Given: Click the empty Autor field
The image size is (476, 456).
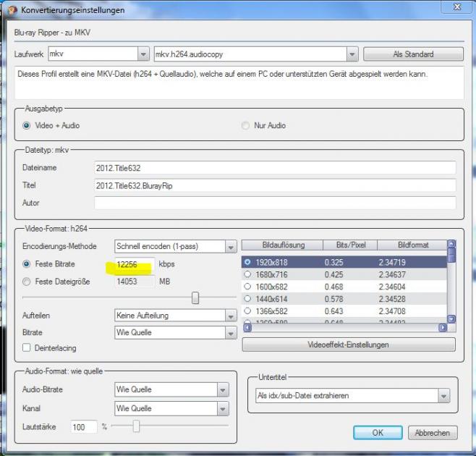Looking at the screenshot, I should coord(275,203).
